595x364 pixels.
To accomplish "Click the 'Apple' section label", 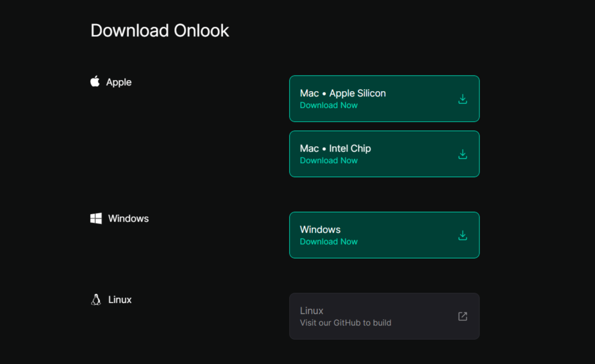I will tap(119, 82).
